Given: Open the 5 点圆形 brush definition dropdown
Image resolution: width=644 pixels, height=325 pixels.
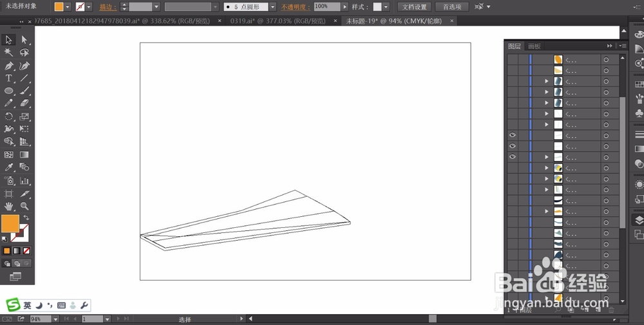Looking at the screenshot, I should (x=272, y=7).
